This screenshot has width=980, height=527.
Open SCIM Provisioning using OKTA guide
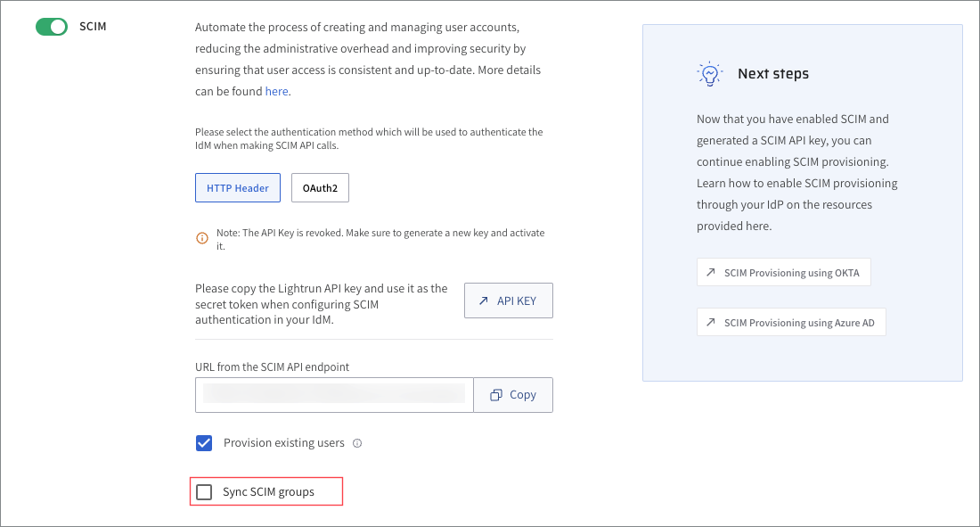(x=791, y=273)
